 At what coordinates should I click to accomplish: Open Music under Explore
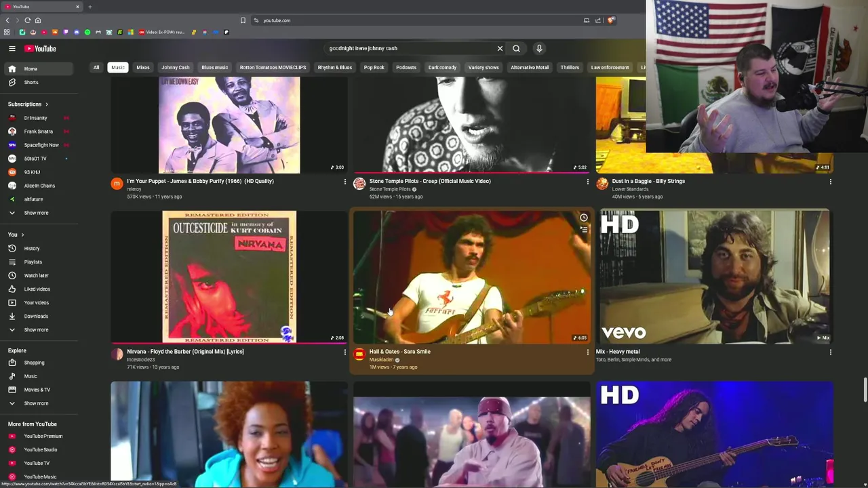pyautogui.click(x=39, y=376)
